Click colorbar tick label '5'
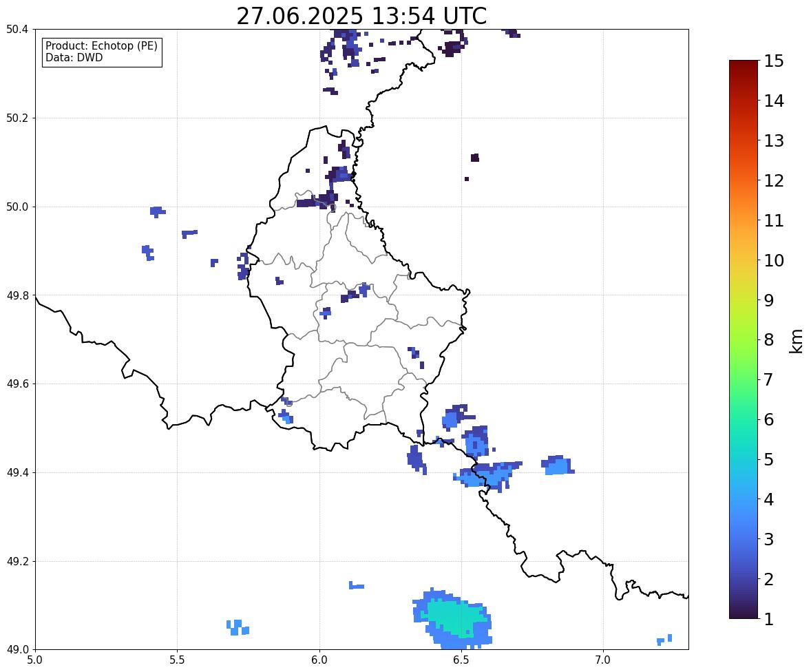This screenshot has height=672, width=811. (x=769, y=459)
